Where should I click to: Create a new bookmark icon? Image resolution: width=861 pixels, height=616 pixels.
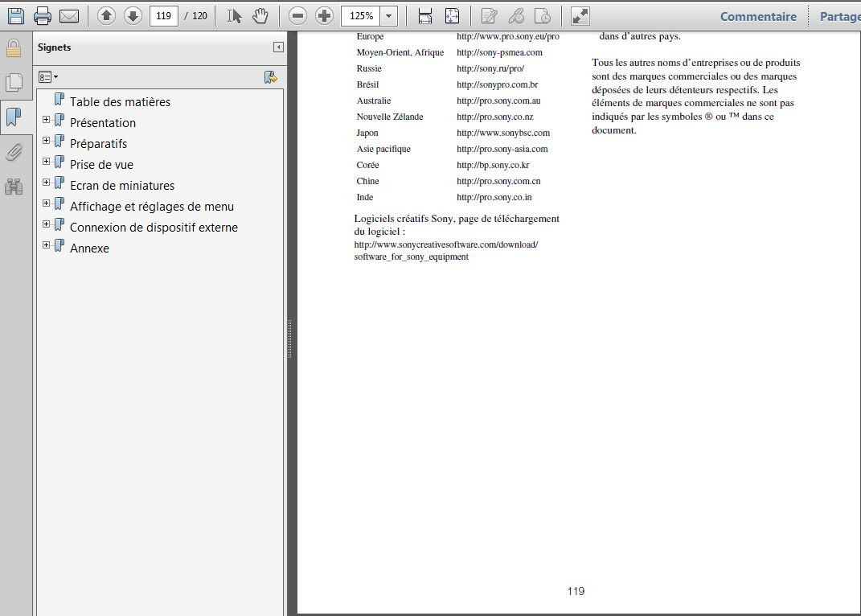270,77
